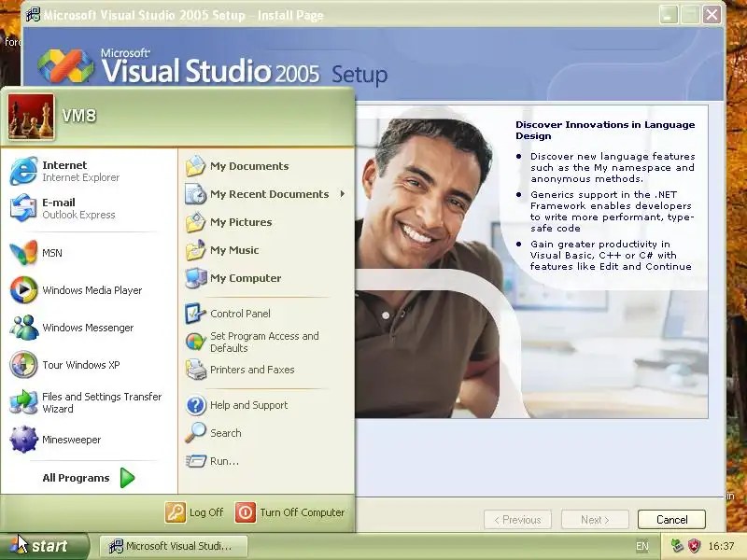
Task: Click the green start button
Action: pyautogui.click(x=44, y=546)
